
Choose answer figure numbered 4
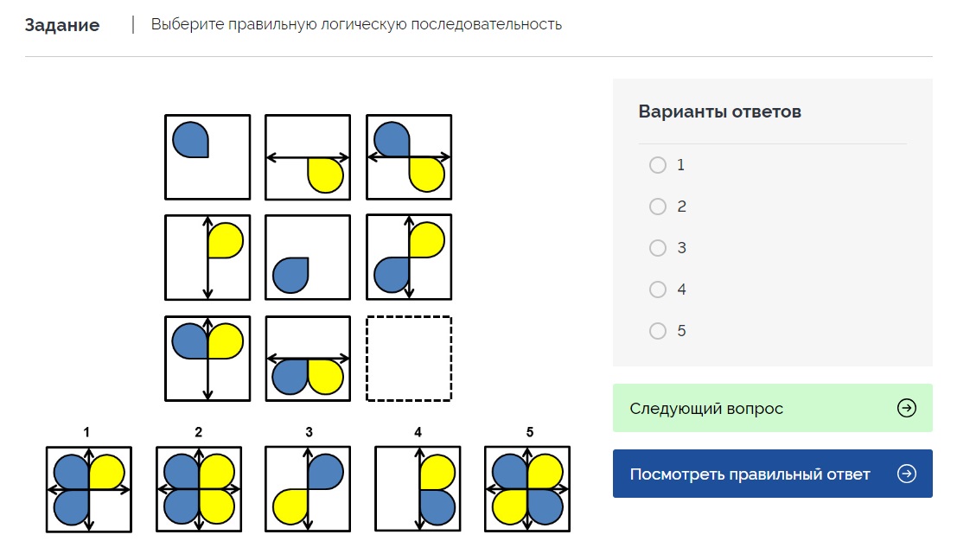pos(418,489)
